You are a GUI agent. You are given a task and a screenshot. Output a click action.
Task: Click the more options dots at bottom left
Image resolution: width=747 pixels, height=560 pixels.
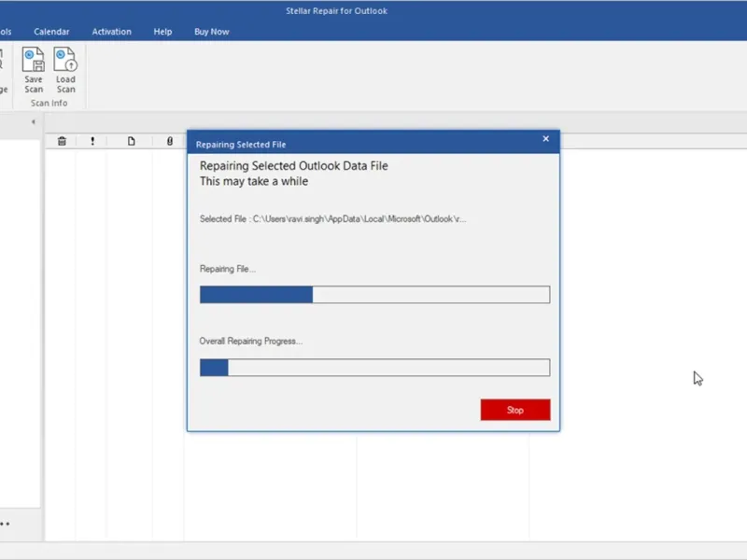coord(5,524)
